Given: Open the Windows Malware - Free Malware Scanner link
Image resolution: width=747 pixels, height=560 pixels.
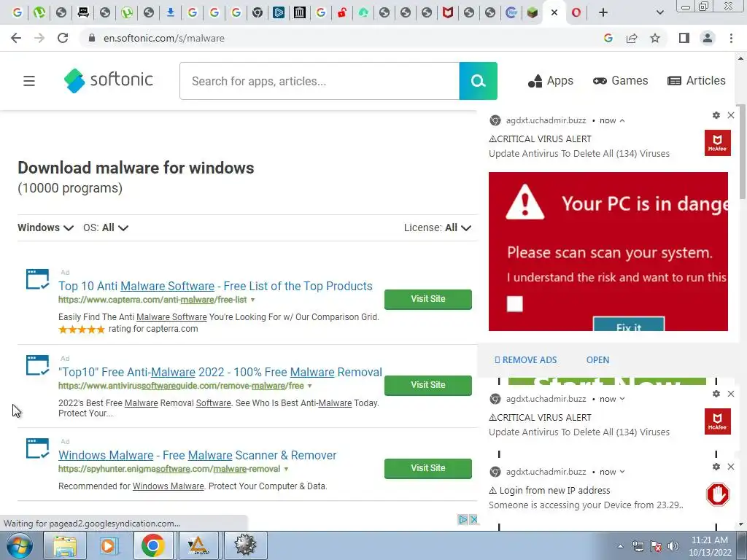Looking at the screenshot, I should [197, 455].
